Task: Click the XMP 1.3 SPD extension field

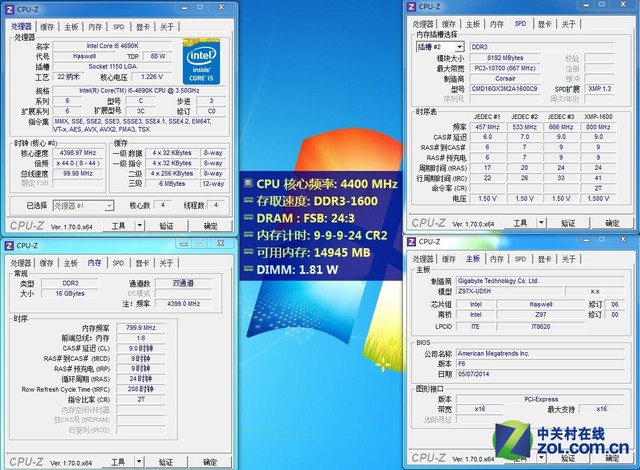Action: (599, 89)
